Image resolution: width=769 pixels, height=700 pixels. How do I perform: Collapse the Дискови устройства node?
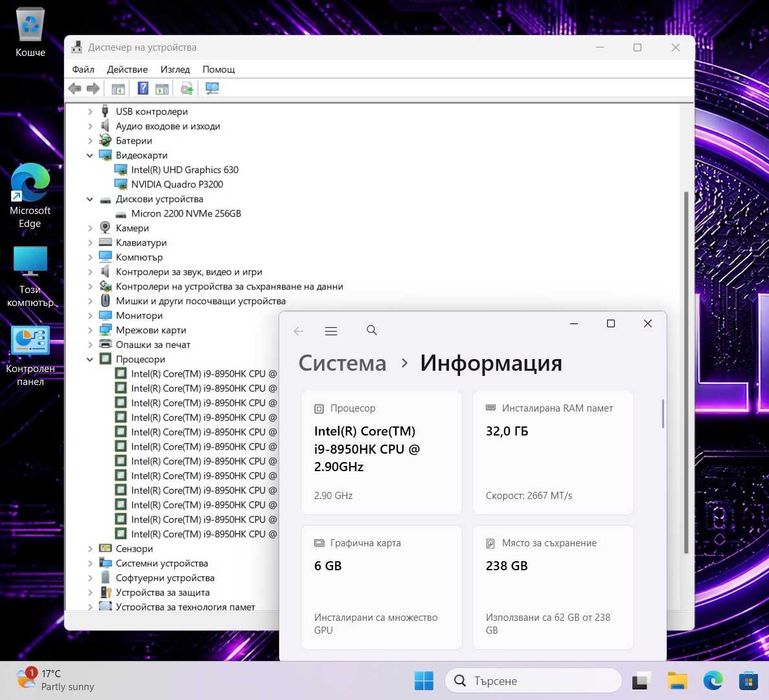(x=90, y=199)
